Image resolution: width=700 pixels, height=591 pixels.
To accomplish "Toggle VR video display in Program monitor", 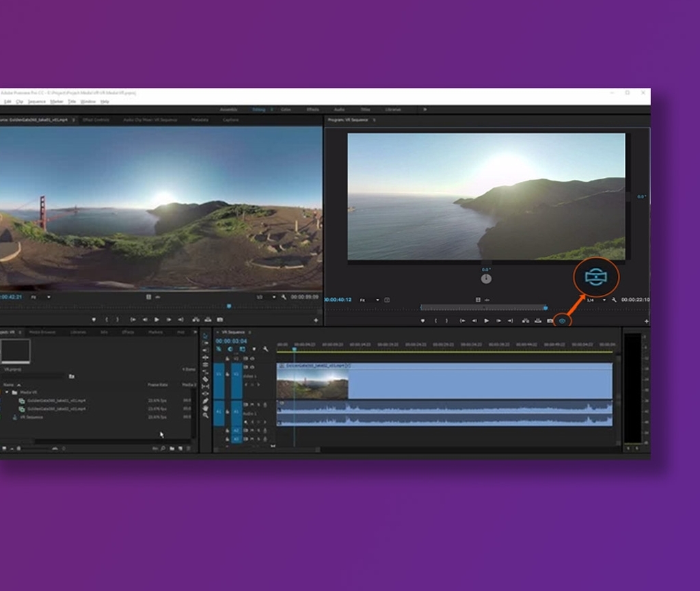I will (563, 320).
